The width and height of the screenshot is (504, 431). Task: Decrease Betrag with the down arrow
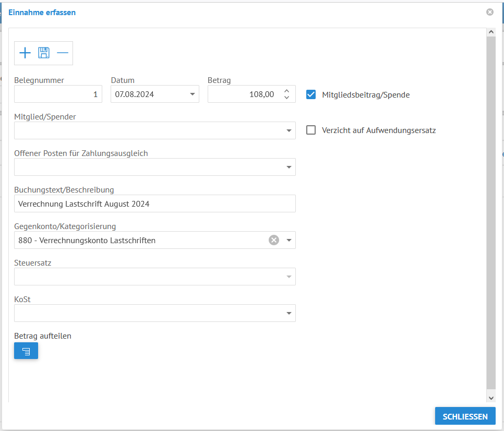point(287,98)
